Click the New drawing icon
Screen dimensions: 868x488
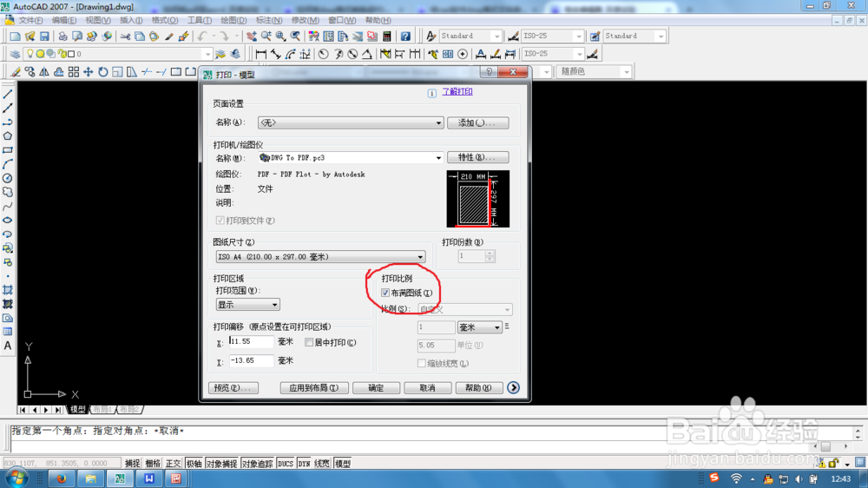15,36
